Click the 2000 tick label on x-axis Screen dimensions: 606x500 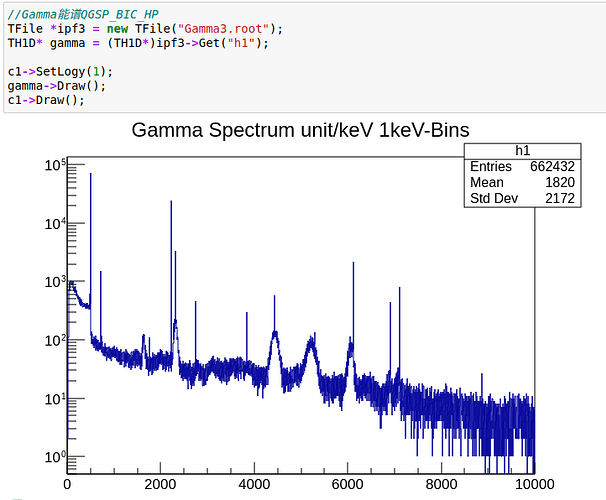[160, 485]
